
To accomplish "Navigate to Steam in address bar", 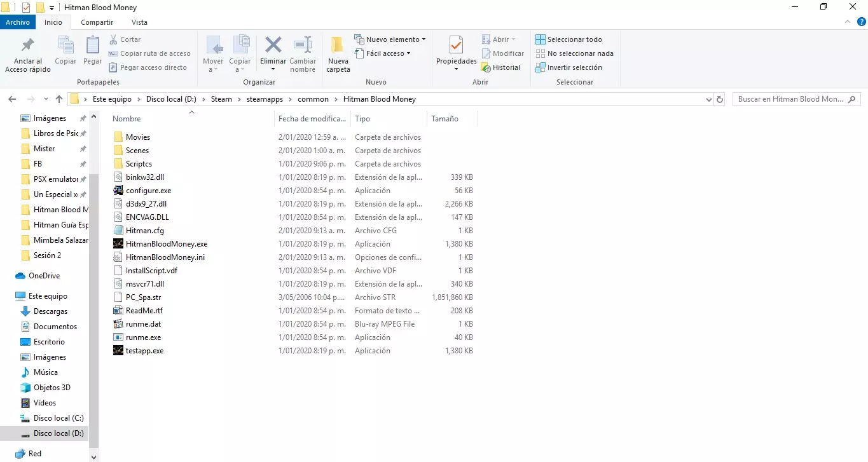I will [221, 99].
